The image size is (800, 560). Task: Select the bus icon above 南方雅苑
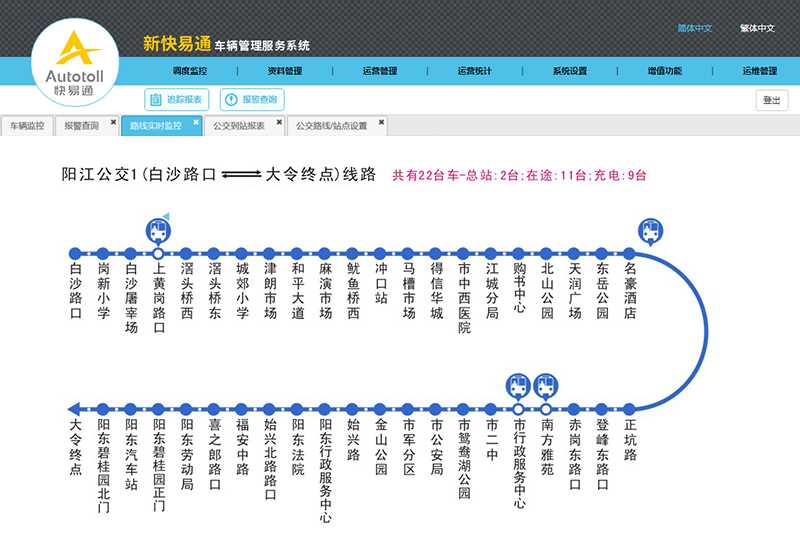pos(546,385)
